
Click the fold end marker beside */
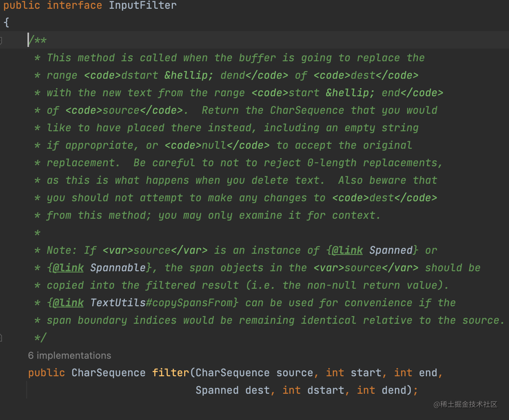[1, 338]
